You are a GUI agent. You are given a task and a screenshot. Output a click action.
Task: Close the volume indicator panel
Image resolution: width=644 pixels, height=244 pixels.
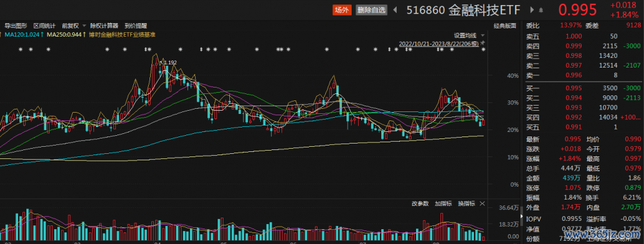point(482,203)
